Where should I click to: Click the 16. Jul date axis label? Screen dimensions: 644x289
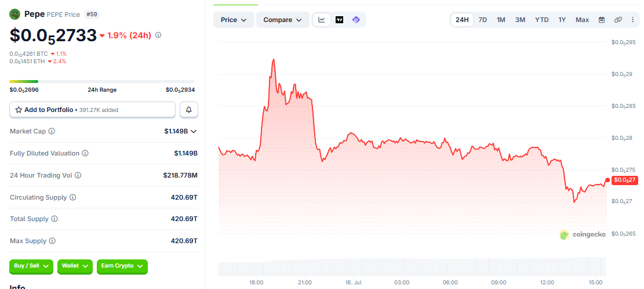[x=353, y=283]
